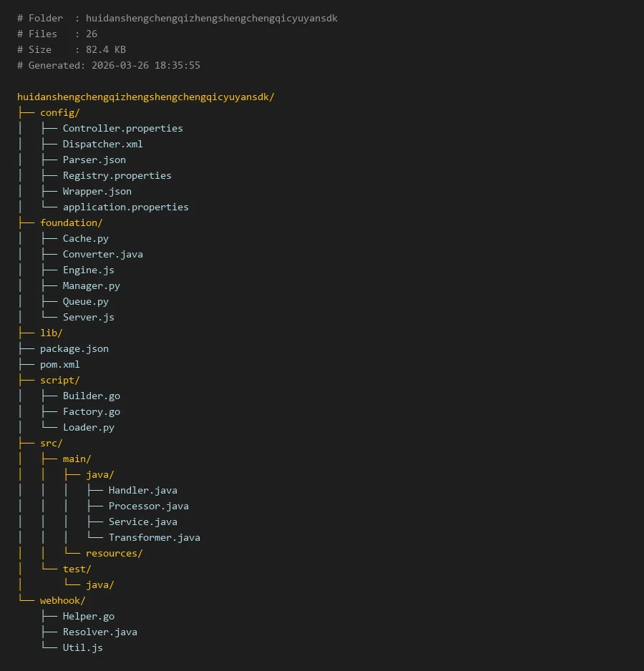Click the root folder name heading
The image size is (644, 671).
145,97
